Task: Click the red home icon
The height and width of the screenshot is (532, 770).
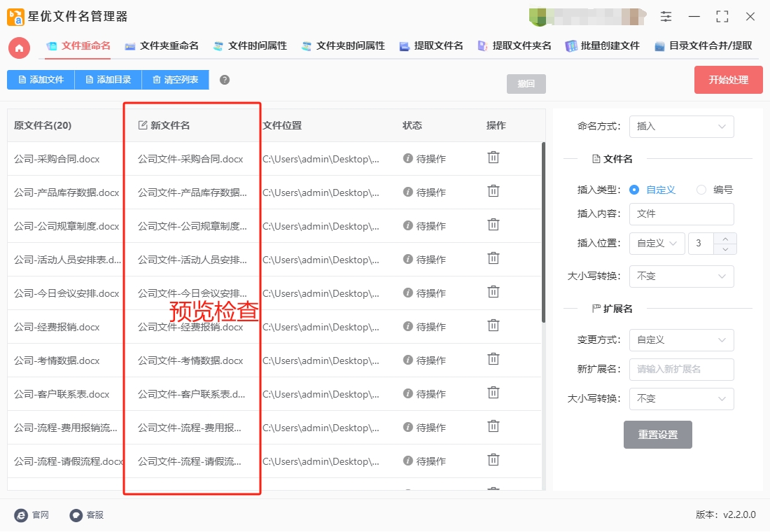Action: point(19,48)
